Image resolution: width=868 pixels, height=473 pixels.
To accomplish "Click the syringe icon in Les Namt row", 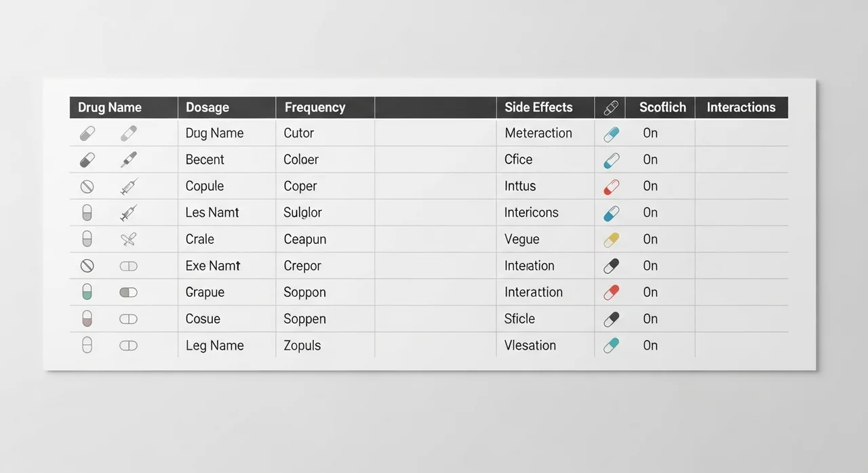I will [128, 213].
